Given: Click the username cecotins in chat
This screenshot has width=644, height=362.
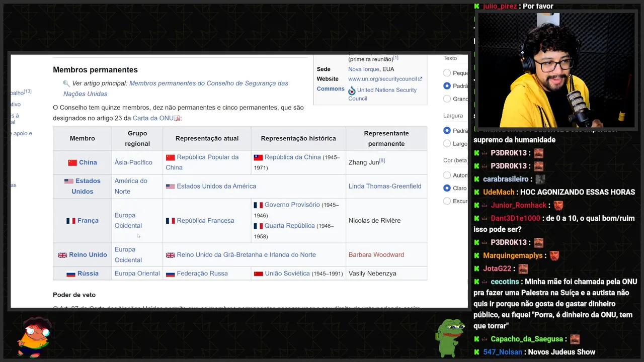Looking at the screenshot, I should click(x=505, y=282).
